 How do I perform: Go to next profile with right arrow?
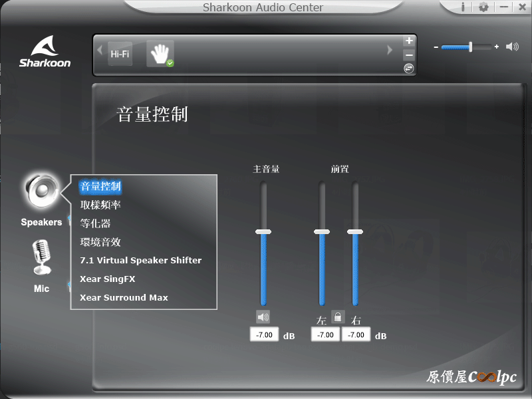390,51
